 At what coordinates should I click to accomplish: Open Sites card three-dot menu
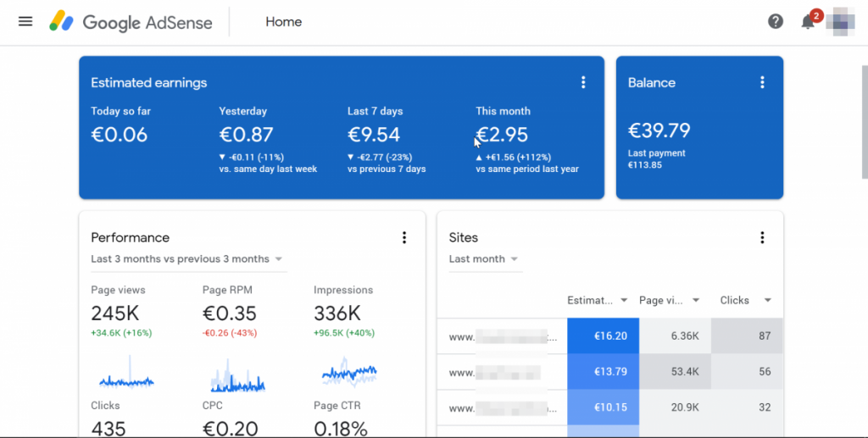pyautogui.click(x=762, y=238)
